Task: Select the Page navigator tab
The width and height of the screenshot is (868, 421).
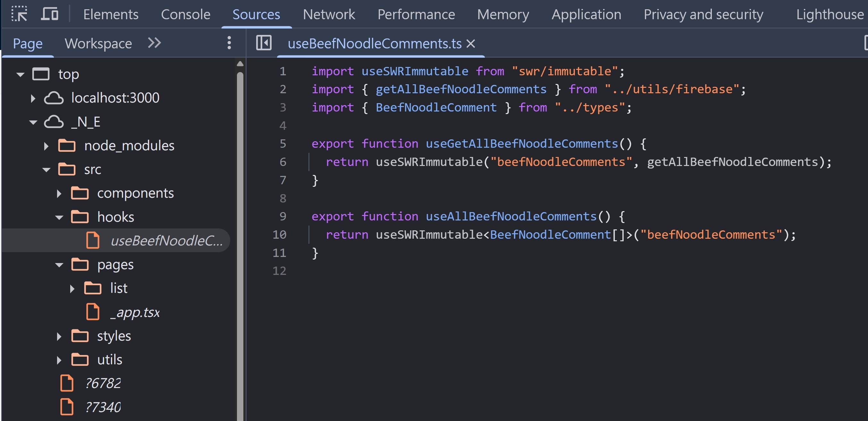Action: [28, 44]
